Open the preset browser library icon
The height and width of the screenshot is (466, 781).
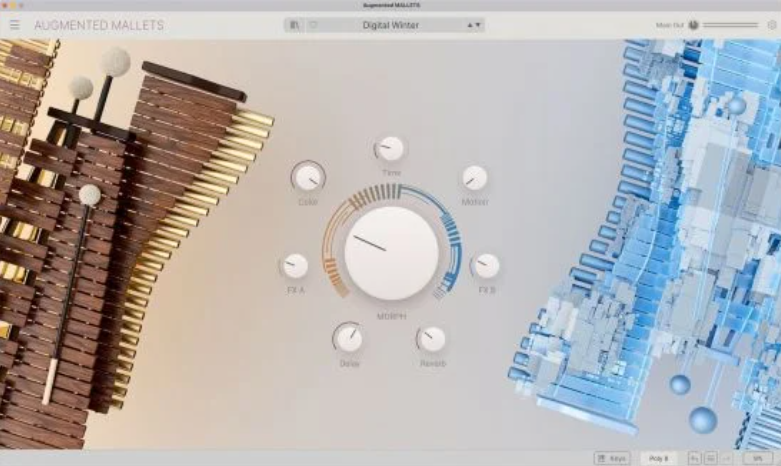(x=294, y=25)
